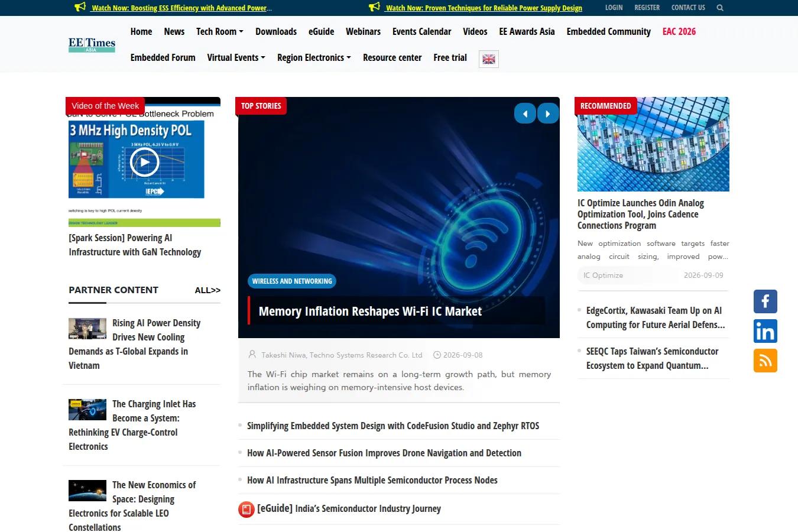Open the IC Optimize recommended thumbnail
The width and height of the screenshot is (798, 532).
[x=653, y=144]
